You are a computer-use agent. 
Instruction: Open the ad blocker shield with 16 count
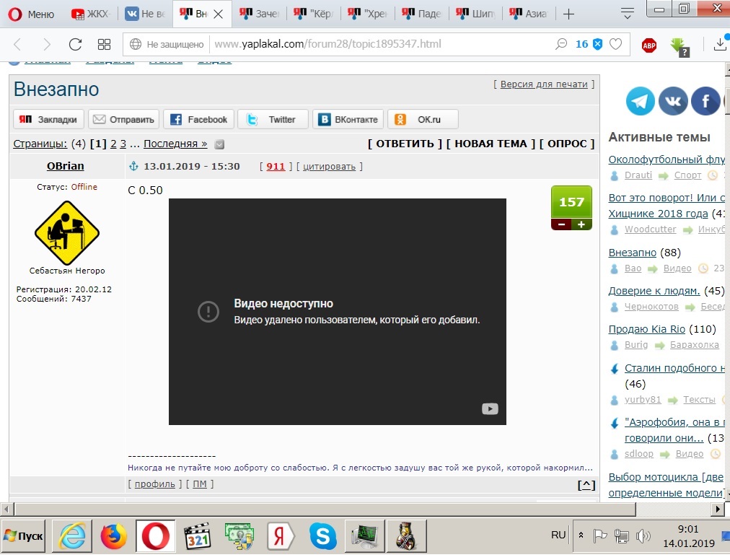point(589,44)
